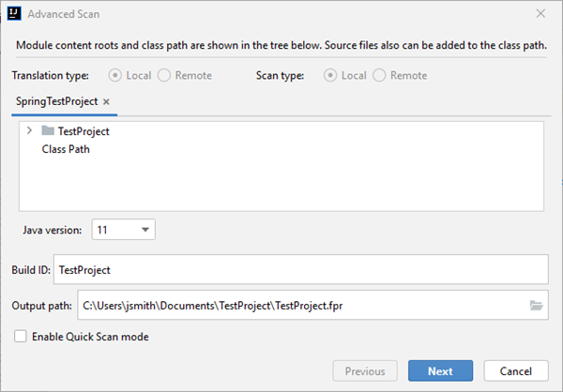Select Local scan type radio button
The width and height of the screenshot is (563, 392).
(x=330, y=75)
